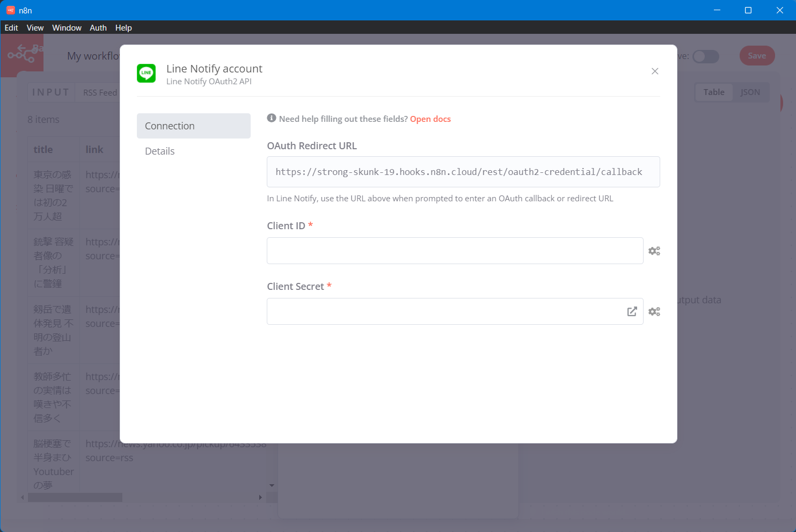Image resolution: width=796 pixels, height=532 pixels.
Task: Click into the Client ID input field
Action: coord(454,251)
